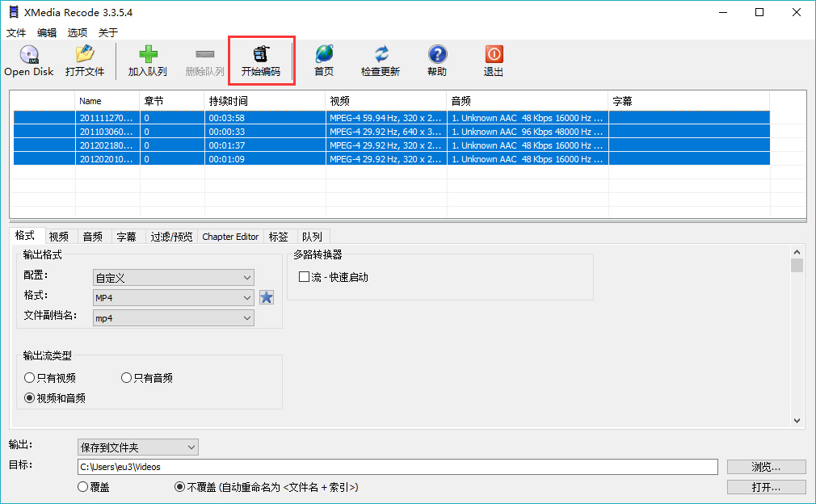Select the file row 201202180…
Viewport: 816px width, 504px height.
pyautogui.click(x=391, y=145)
